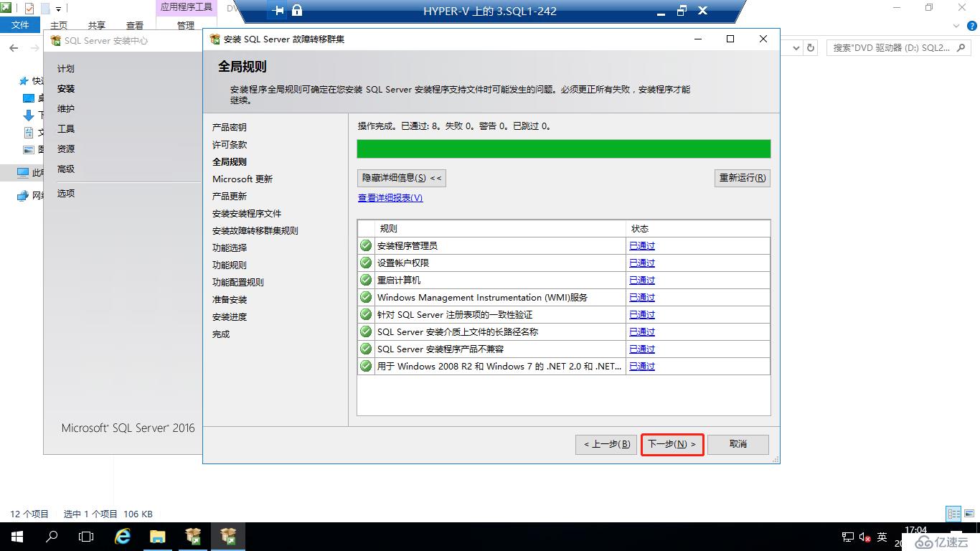Open 已通过 link for 安装程序产品不兼容
Screen dimensions: 980x551
click(642, 349)
